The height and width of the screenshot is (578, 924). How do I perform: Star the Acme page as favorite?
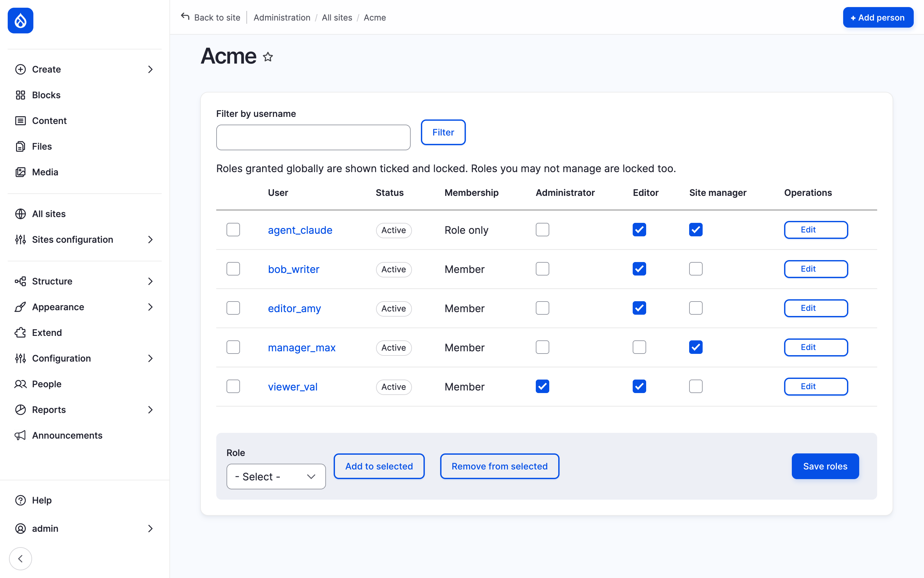(x=268, y=57)
